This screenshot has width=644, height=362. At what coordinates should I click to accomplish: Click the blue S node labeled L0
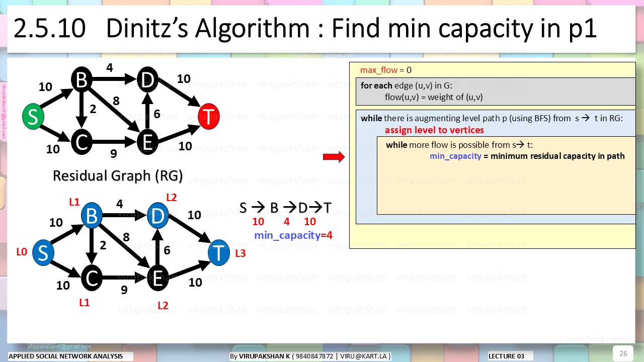tap(43, 253)
